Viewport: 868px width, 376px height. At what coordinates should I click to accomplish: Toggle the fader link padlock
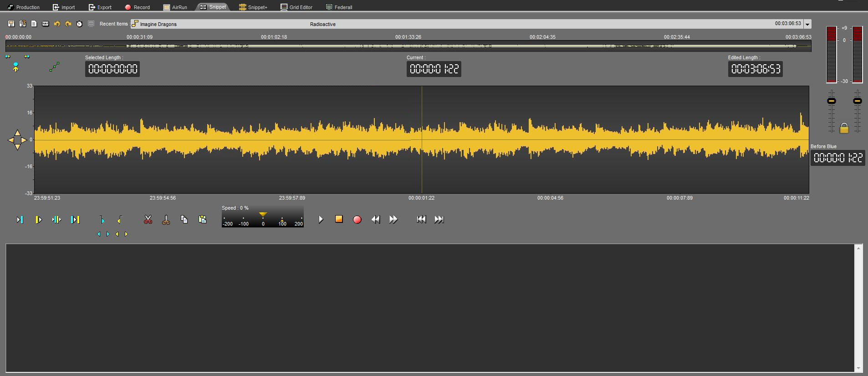coord(844,128)
